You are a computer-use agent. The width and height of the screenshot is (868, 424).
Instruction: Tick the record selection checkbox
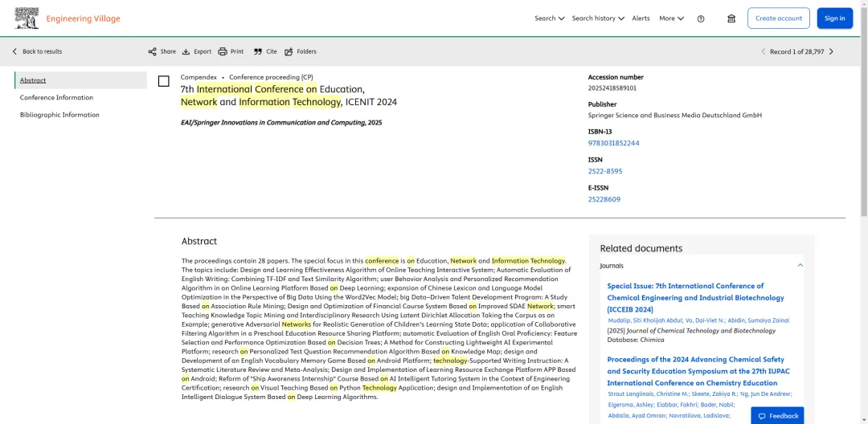click(164, 81)
